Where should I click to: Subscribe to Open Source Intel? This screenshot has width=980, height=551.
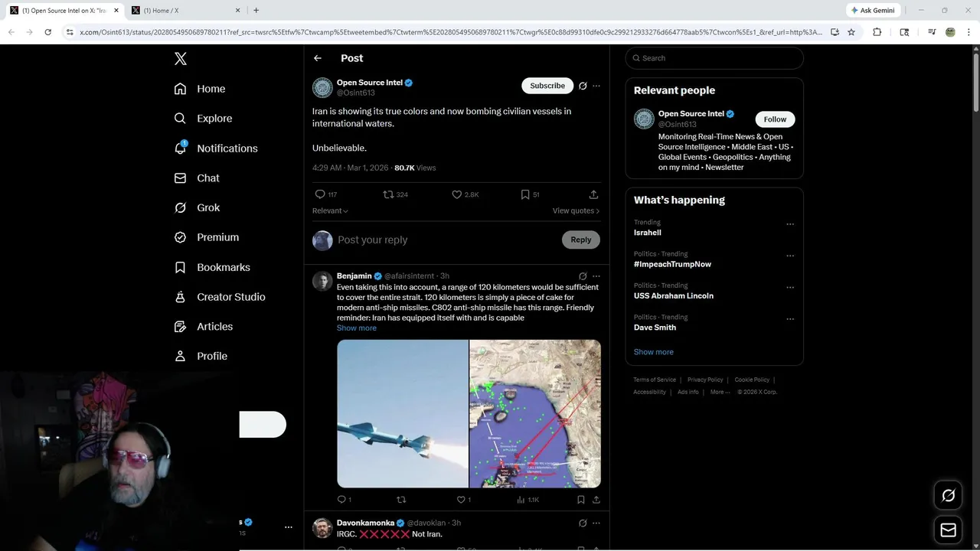point(547,86)
